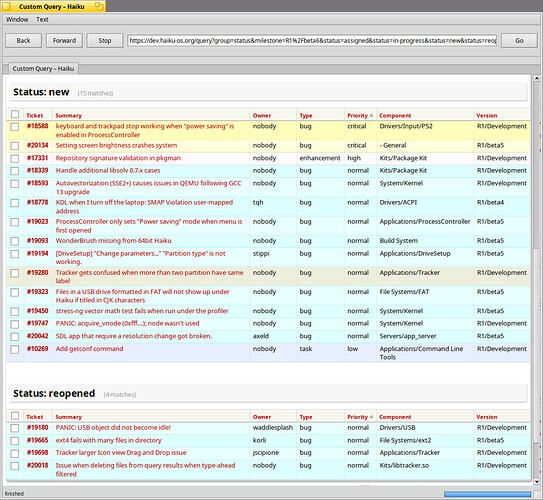Open 'ext4 fails with many files in directory' ticket

point(108,440)
